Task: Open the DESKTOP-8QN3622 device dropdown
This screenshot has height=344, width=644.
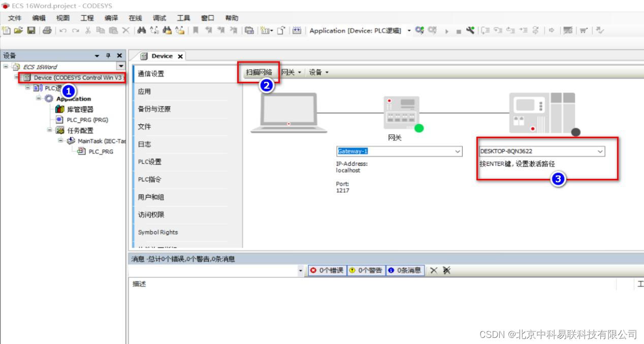Action: tap(600, 151)
